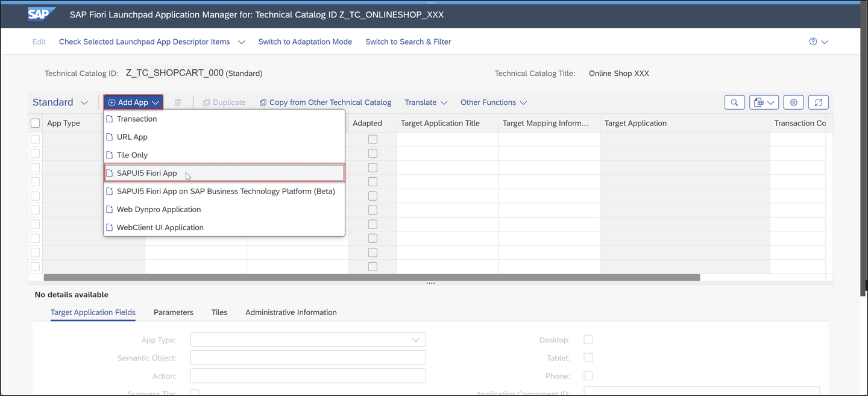Click the full screen expand icon
Image resolution: width=868 pixels, height=396 pixels.
(x=819, y=102)
